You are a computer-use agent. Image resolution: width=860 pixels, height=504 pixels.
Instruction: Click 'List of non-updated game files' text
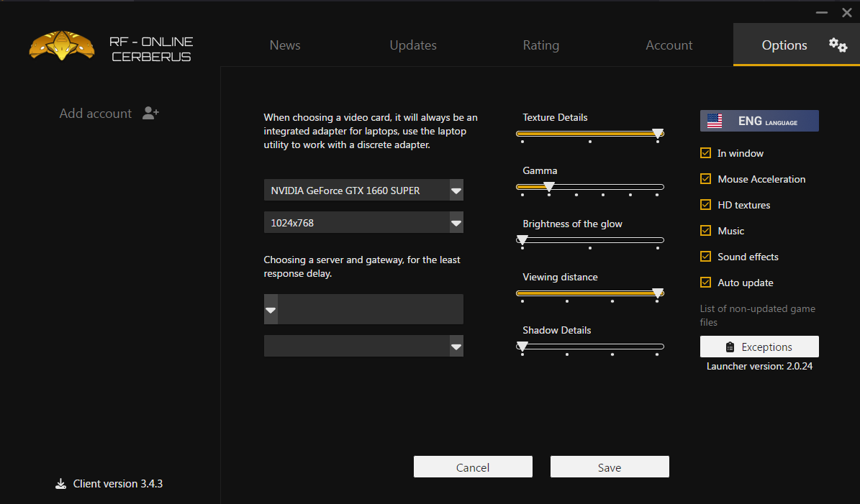[x=757, y=316]
